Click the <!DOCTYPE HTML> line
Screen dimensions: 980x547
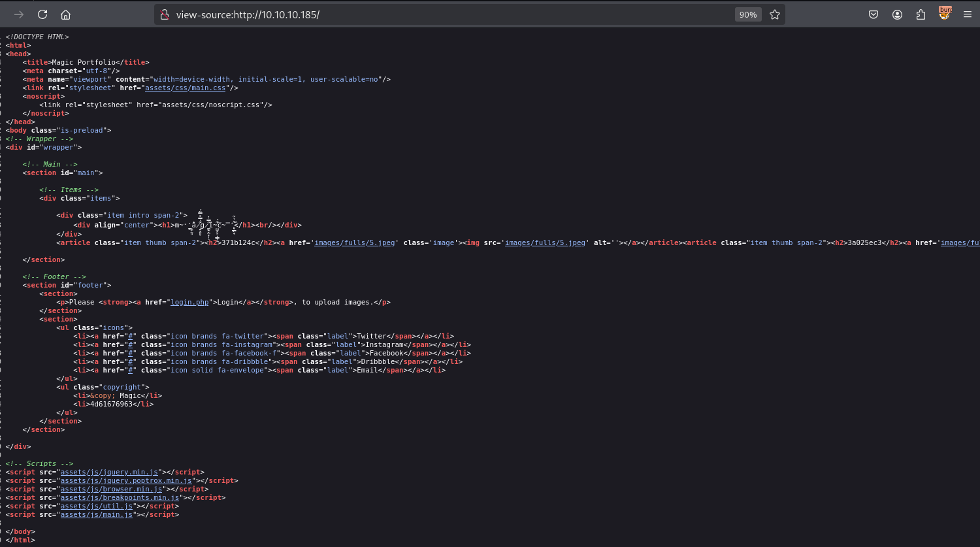pos(37,37)
